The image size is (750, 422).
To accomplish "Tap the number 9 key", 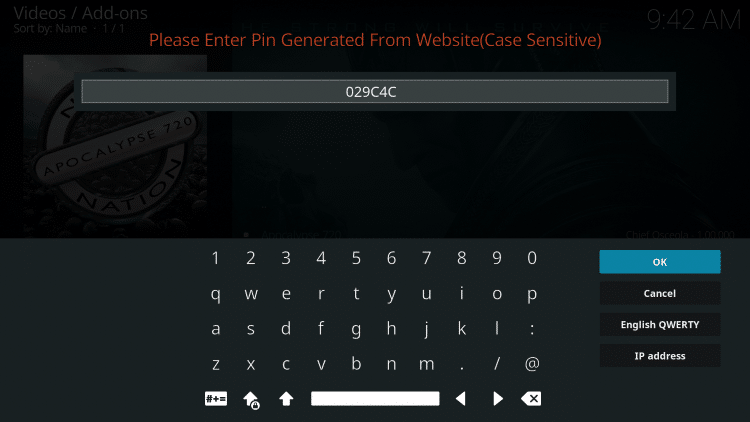I will (497, 258).
